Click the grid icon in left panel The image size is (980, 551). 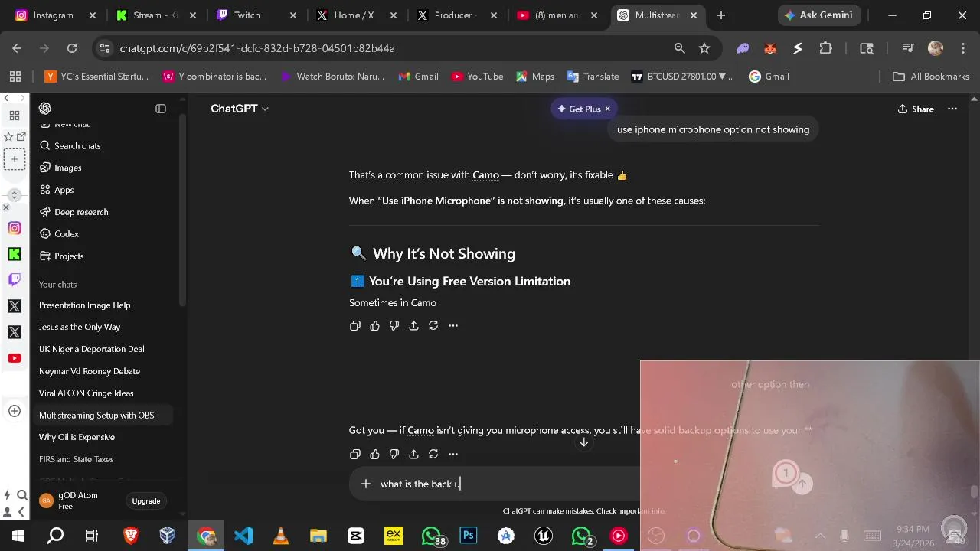click(15, 116)
